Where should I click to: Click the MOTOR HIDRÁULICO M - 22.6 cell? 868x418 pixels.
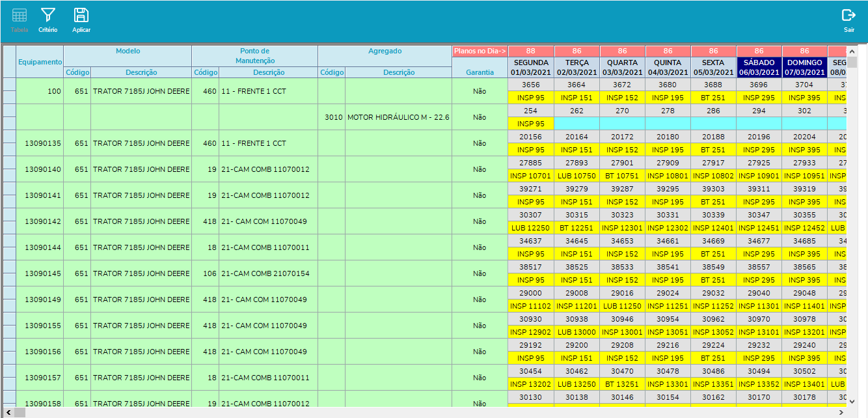[x=398, y=117]
